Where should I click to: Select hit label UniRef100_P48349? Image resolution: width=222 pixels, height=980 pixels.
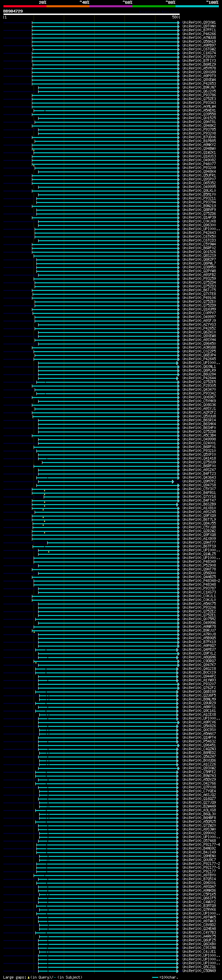199,561
